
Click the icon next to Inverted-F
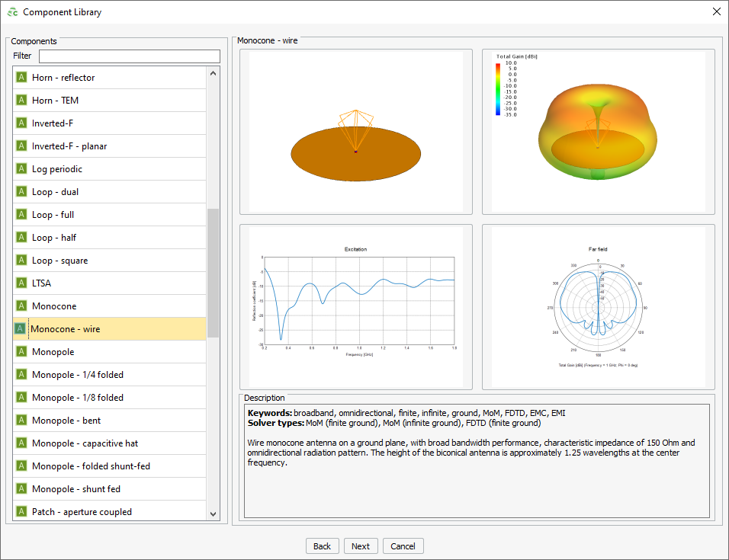(x=21, y=123)
